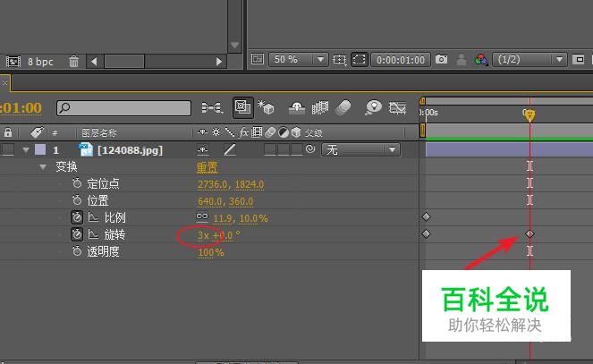Screen dimensions: 593x364
Task: Open the 50 % magnification dropdown
Action: click(298, 59)
